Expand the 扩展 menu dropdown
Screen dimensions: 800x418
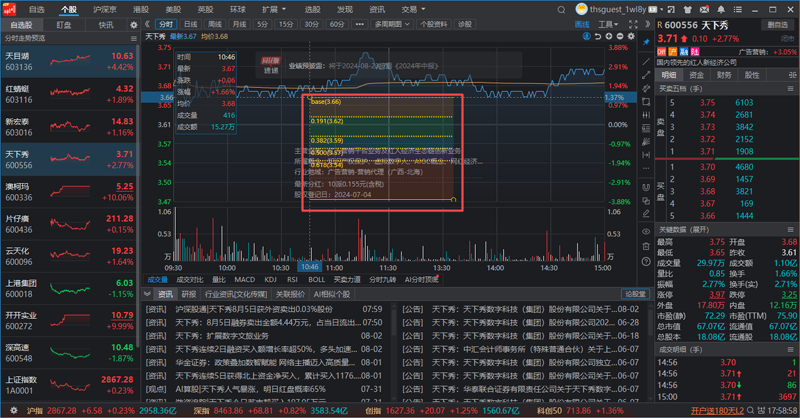point(271,7)
